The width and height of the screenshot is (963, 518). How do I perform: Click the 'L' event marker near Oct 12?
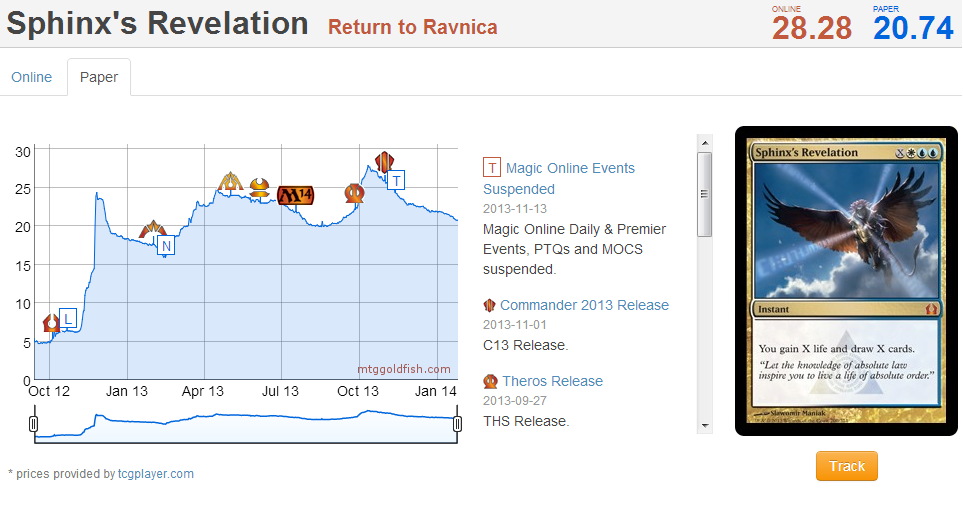pyautogui.click(x=68, y=319)
